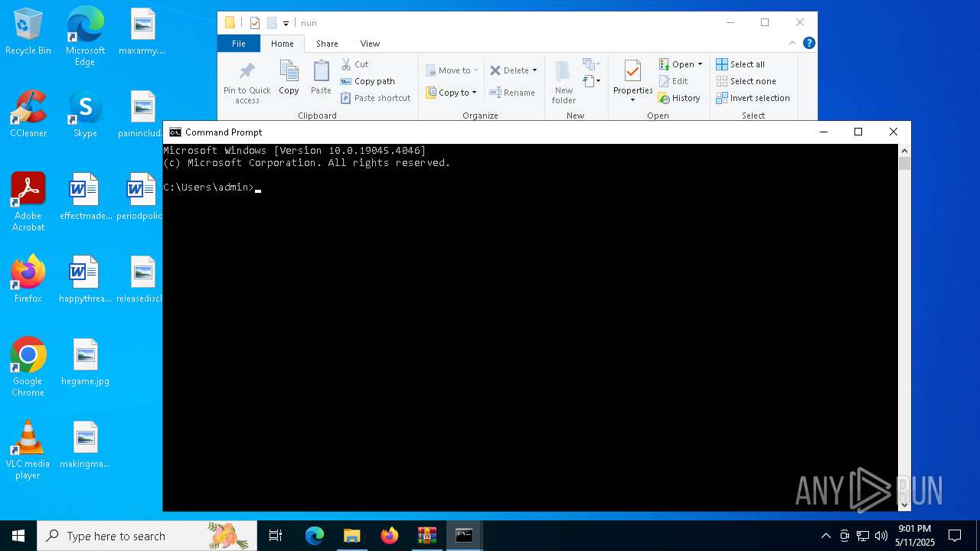Image resolution: width=980 pixels, height=551 pixels.
Task: Click the Command Prompt title bar icon
Action: click(175, 132)
